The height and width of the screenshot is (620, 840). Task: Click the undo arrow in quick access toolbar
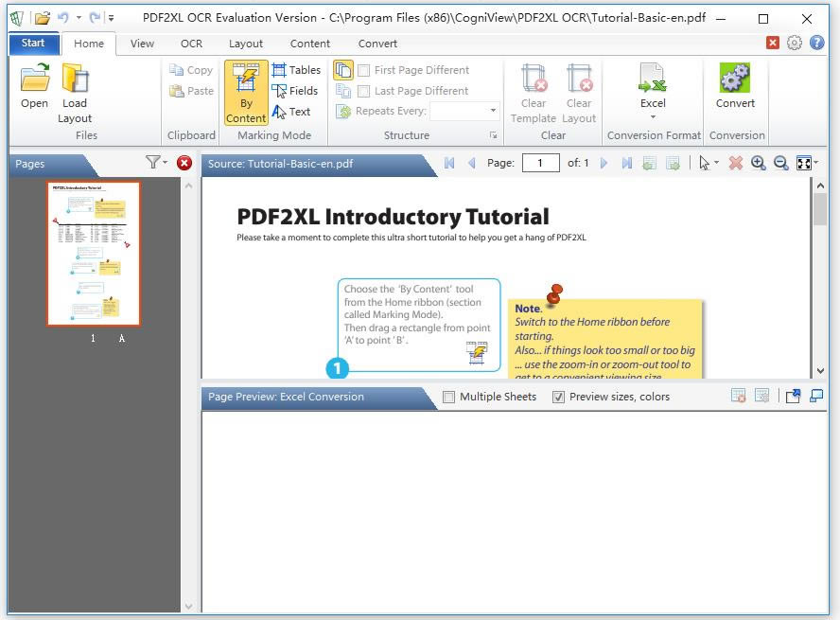pos(63,18)
